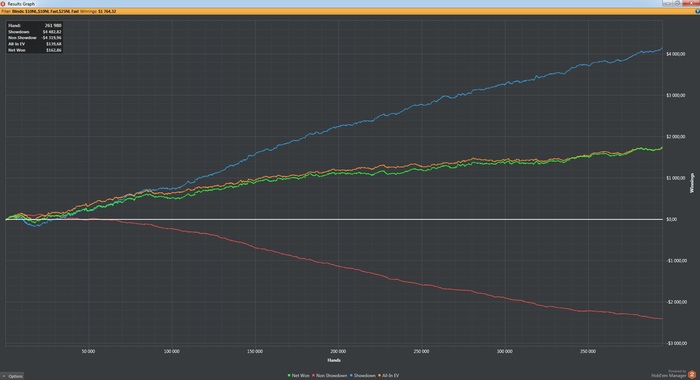The height and width of the screenshot is (380, 700).
Task: Click the 100 000 hands axis label
Action: (171, 351)
